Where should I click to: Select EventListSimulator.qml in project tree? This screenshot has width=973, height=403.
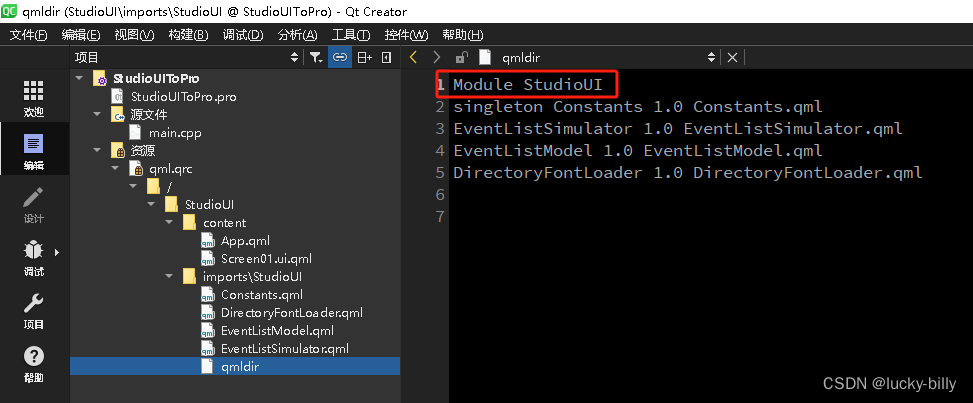[x=285, y=348]
